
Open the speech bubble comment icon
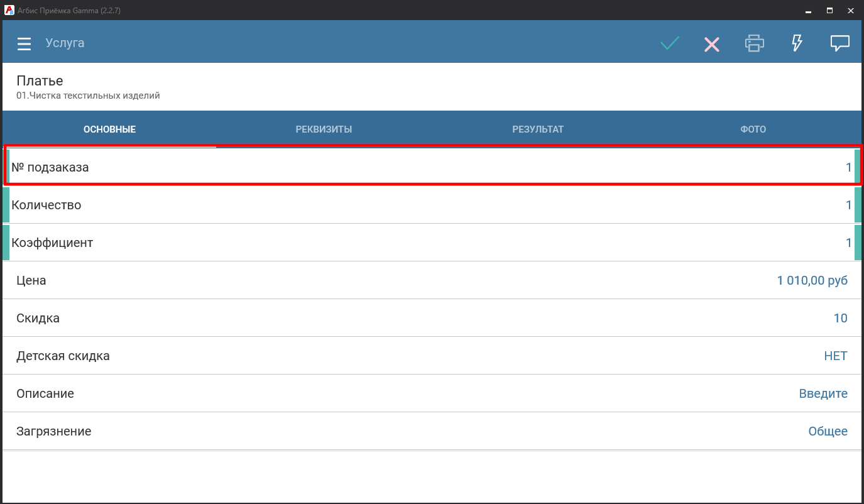pyautogui.click(x=839, y=43)
